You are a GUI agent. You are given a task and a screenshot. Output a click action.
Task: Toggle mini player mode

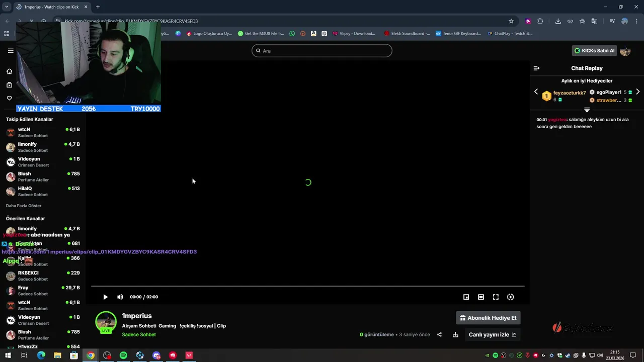coord(466,297)
